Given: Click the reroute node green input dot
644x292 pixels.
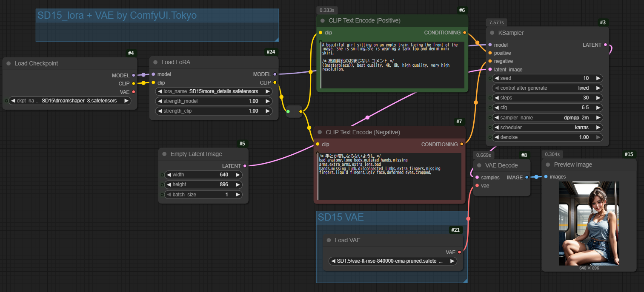Looking at the screenshot, I should (288, 112).
